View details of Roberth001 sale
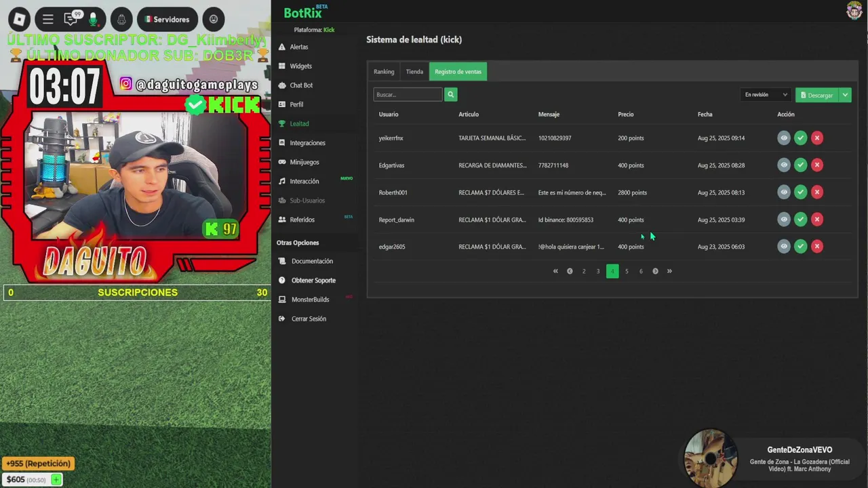This screenshot has width=868, height=488. pos(784,192)
